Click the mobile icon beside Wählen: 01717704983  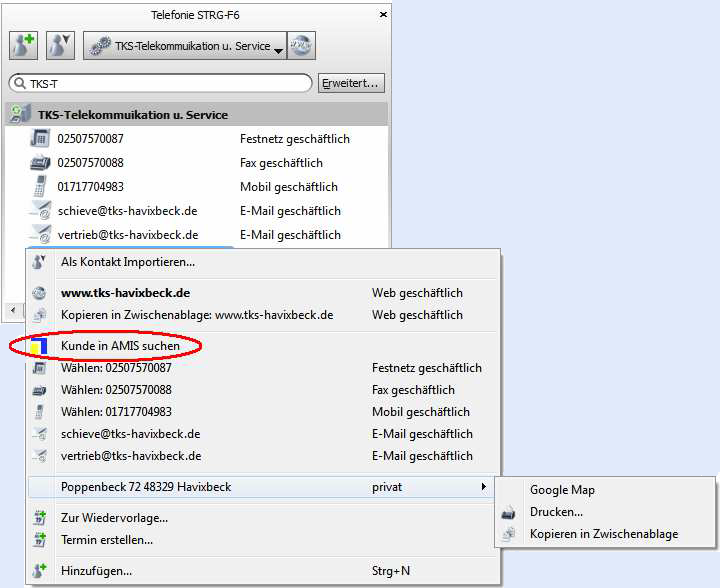coord(39,412)
